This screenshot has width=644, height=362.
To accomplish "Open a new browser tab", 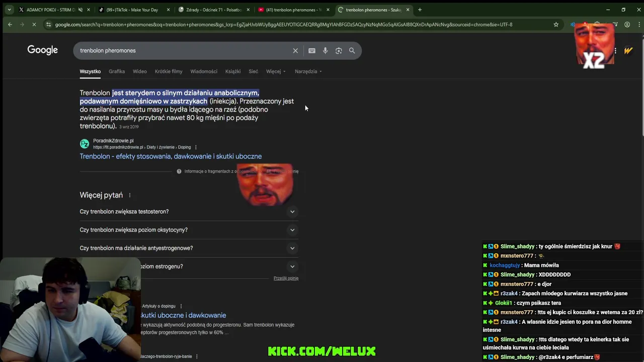I will tap(420, 10).
